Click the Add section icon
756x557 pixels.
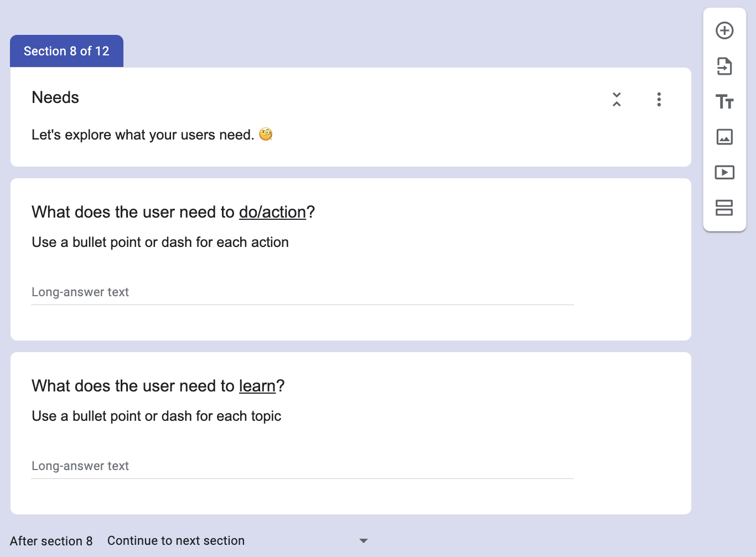(x=724, y=208)
